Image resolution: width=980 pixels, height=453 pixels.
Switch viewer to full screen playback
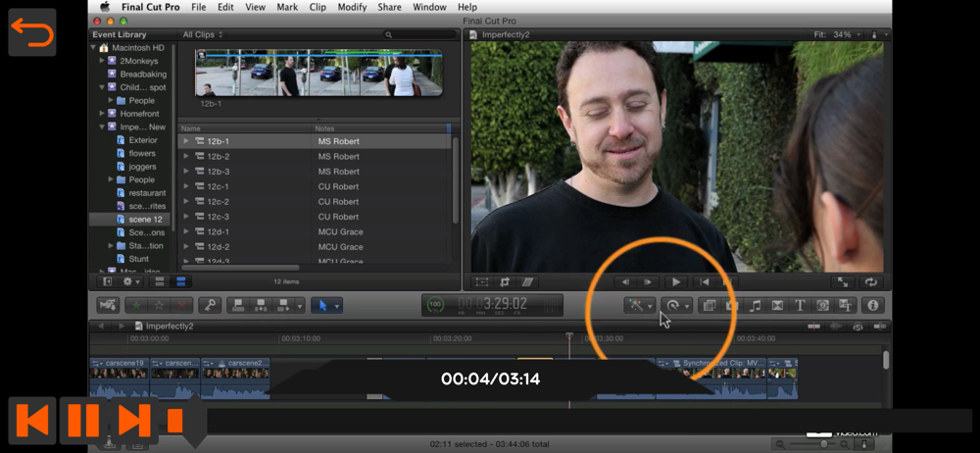point(843,282)
